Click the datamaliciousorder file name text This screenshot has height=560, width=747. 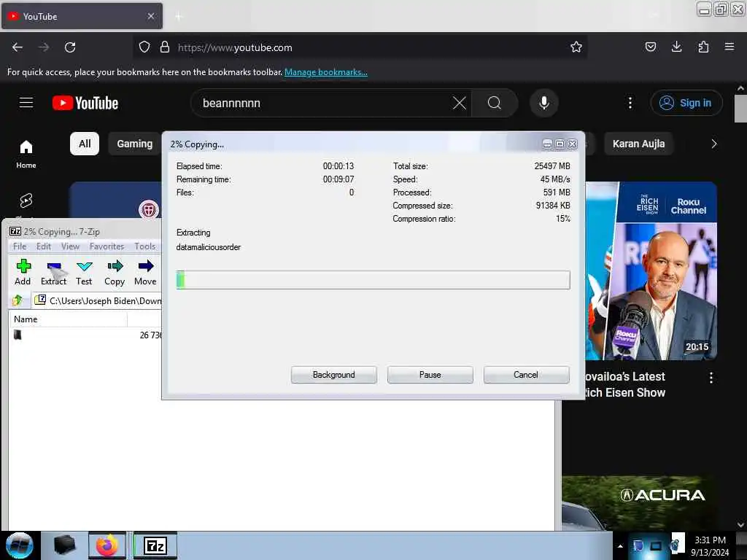point(208,247)
